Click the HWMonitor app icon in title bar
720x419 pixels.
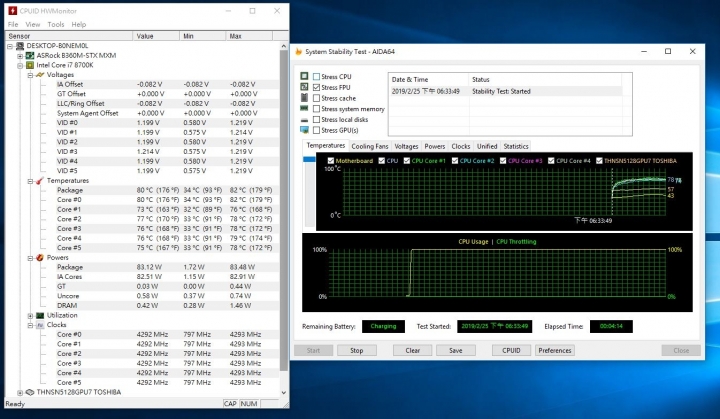pyautogui.click(x=12, y=11)
